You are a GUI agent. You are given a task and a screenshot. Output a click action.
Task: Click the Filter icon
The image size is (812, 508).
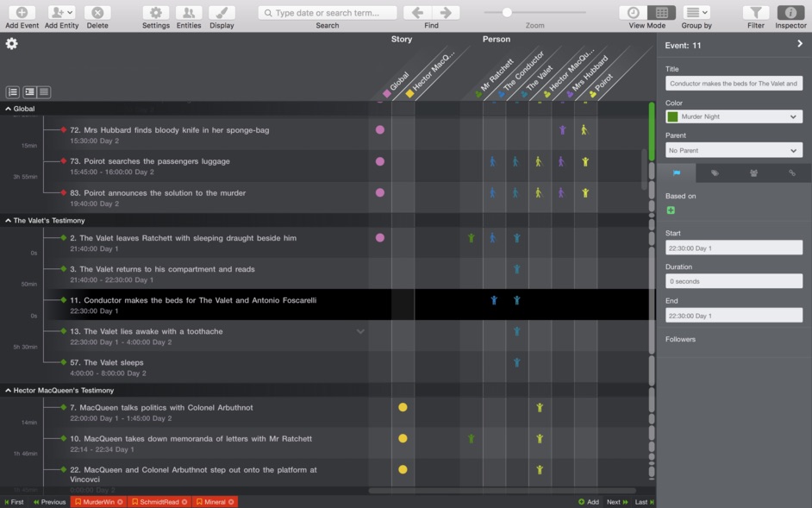[x=755, y=14]
